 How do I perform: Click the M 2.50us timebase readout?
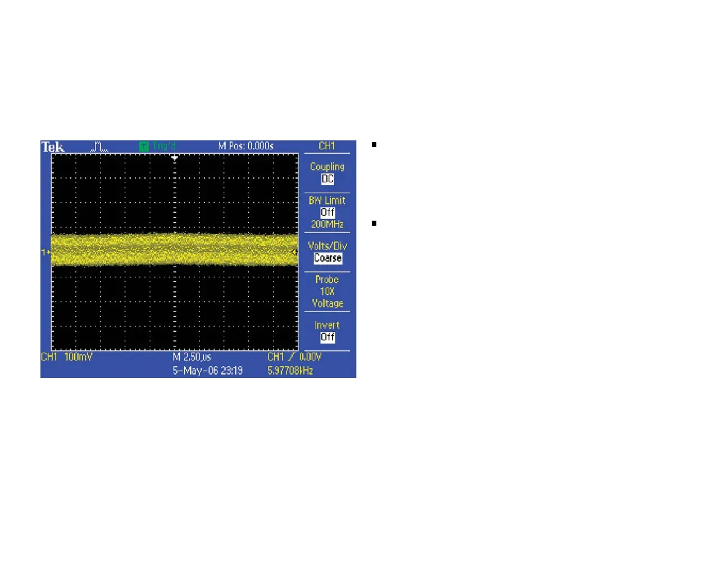click(x=192, y=357)
